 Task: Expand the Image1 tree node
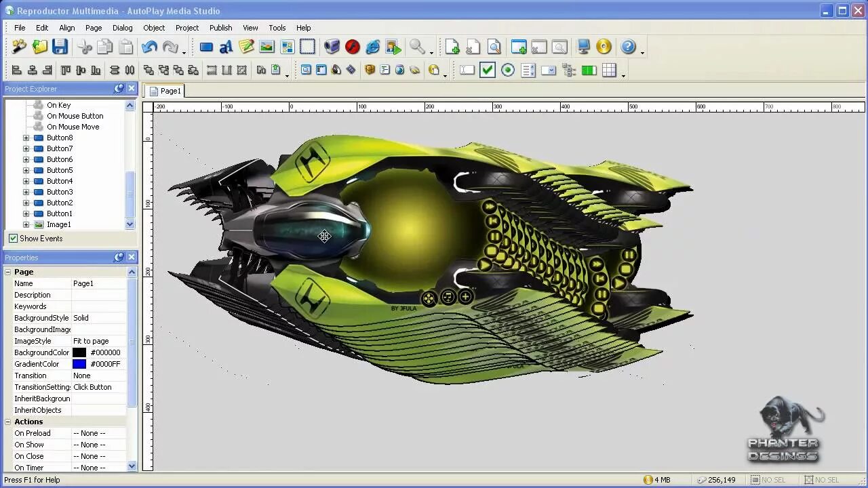coord(26,224)
